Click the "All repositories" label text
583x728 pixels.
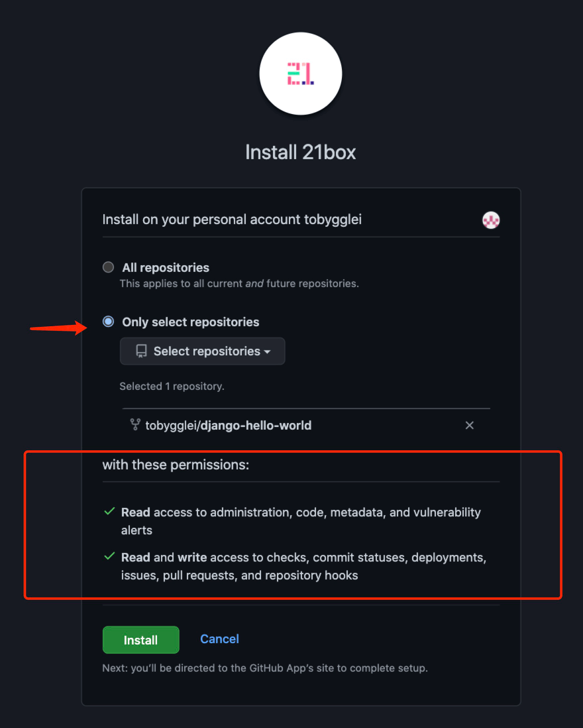pyautogui.click(x=166, y=268)
